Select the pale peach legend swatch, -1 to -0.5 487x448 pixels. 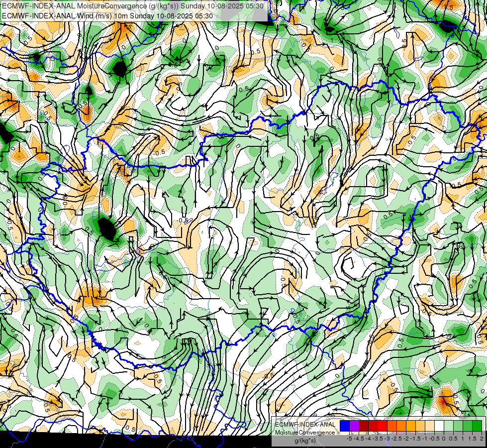tap(430, 426)
